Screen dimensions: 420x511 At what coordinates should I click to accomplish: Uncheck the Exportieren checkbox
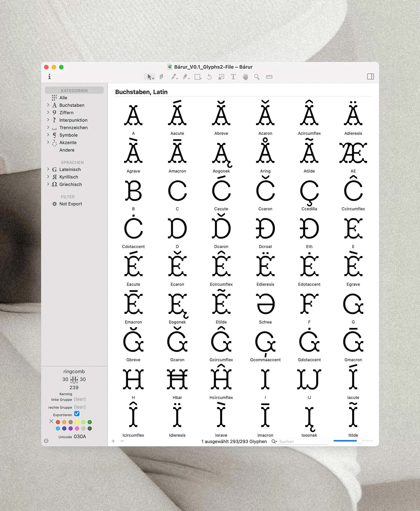click(x=77, y=414)
